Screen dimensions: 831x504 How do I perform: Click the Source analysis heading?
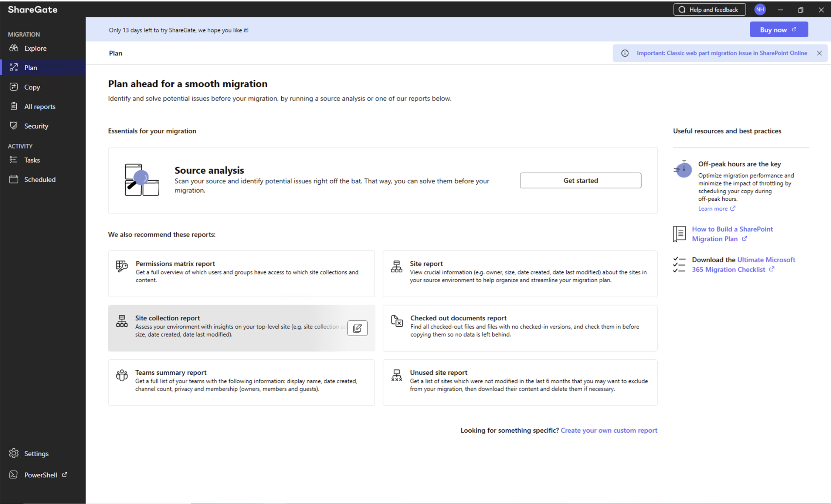click(209, 170)
